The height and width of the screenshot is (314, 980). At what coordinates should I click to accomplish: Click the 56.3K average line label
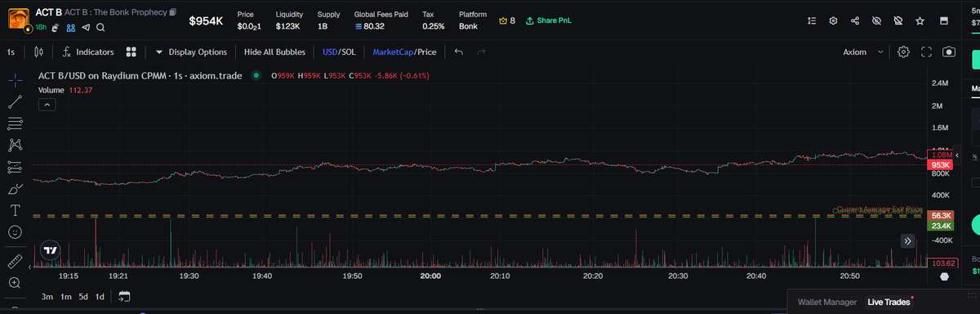pyautogui.click(x=942, y=215)
